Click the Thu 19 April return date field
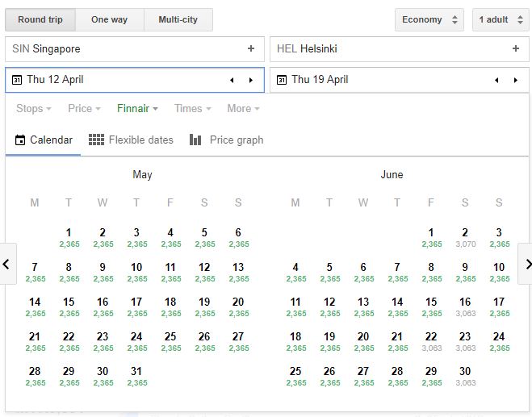Image resolution: width=532 pixels, height=417 pixels. point(379,80)
